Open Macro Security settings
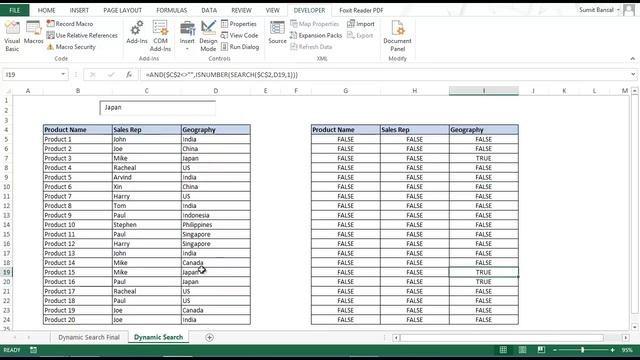The width and height of the screenshot is (640, 360). tap(71, 47)
